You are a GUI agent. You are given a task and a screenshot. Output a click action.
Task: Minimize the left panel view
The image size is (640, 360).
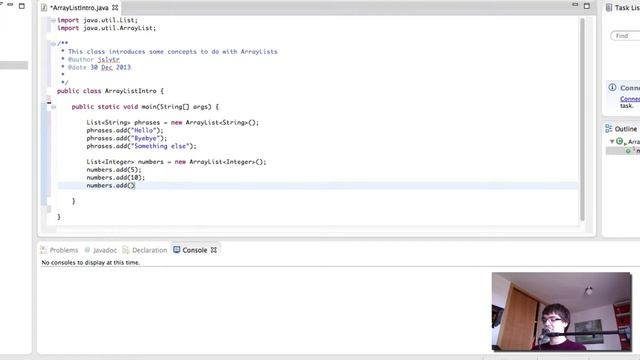point(10,5)
